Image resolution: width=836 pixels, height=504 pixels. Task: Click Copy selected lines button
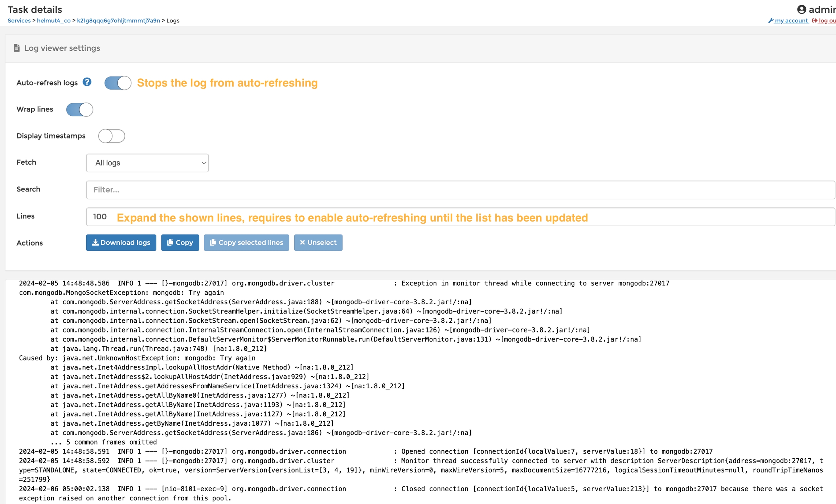(x=246, y=243)
